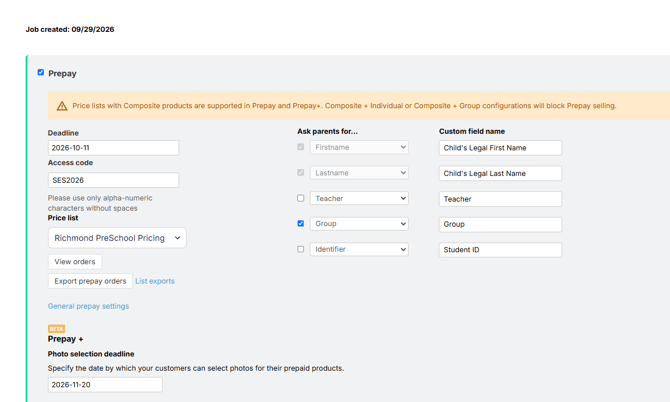
Task: Open the Identifier dropdown
Action: pos(359,249)
